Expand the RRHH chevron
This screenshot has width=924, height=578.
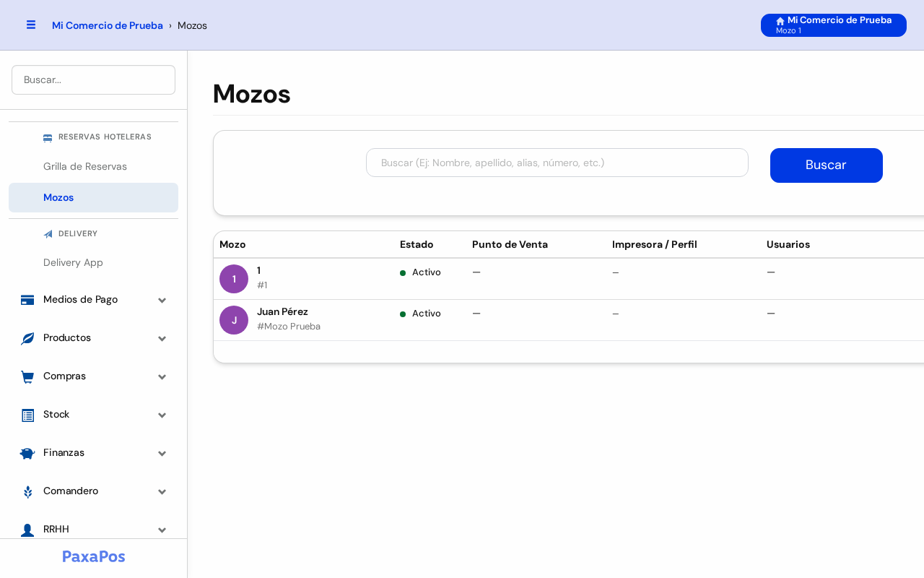coord(162,530)
